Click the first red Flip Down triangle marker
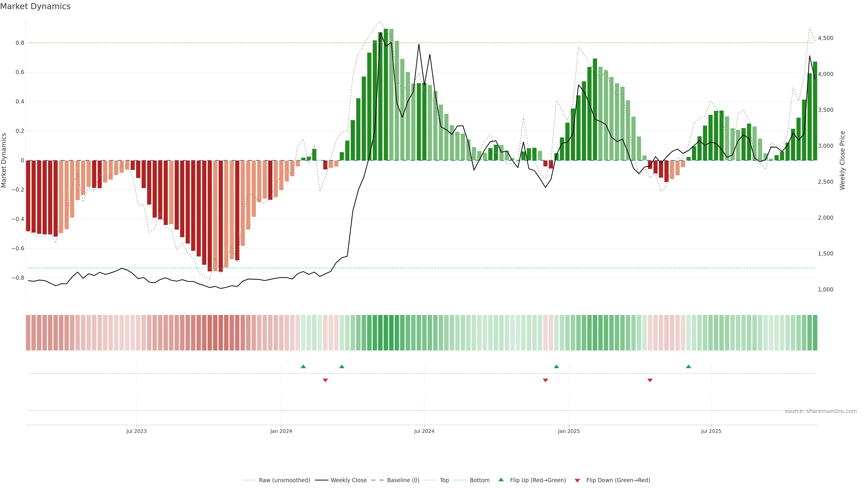The height and width of the screenshot is (488, 868). [x=325, y=380]
